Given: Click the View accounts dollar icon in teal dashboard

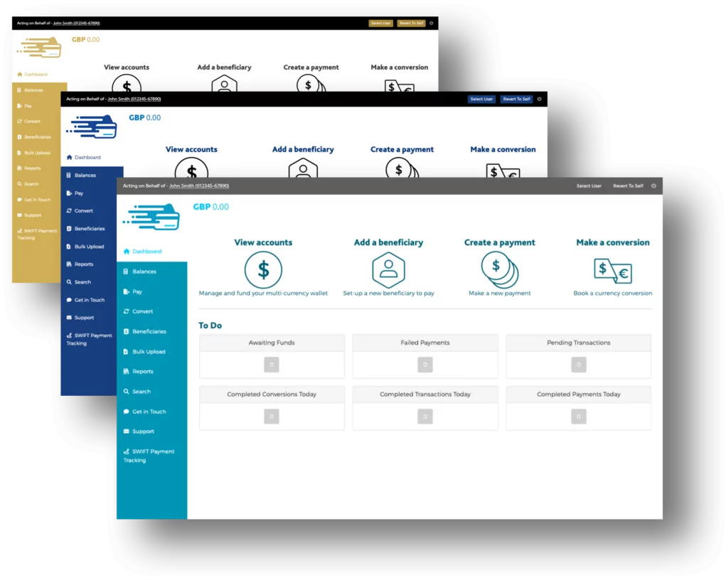Looking at the screenshot, I should tap(263, 270).
